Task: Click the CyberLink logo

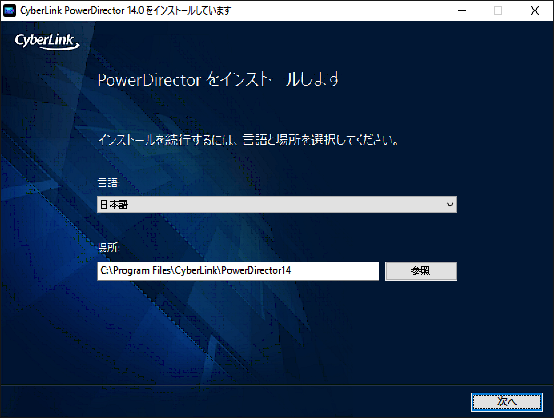Action: click(x=47, y=41)
